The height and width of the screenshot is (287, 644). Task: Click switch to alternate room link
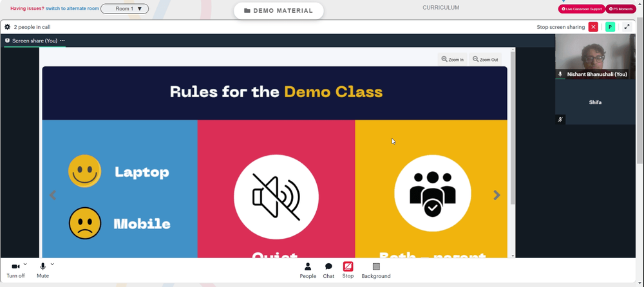72,8
